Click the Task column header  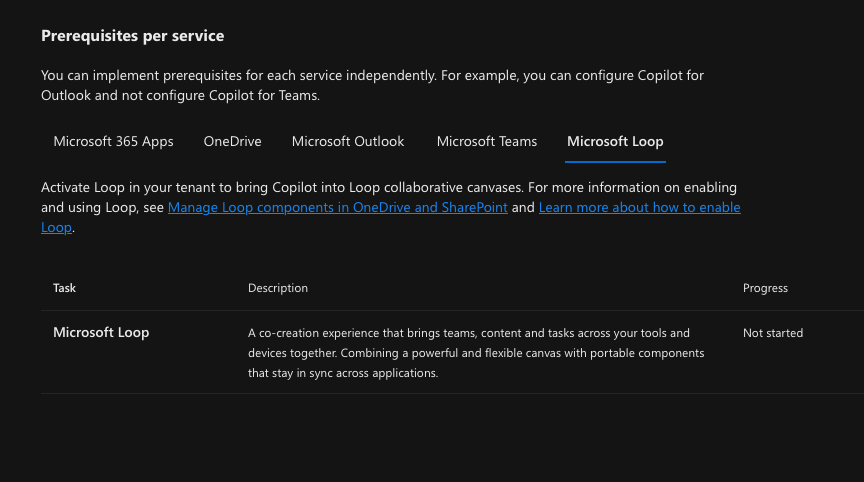point(64,288)
